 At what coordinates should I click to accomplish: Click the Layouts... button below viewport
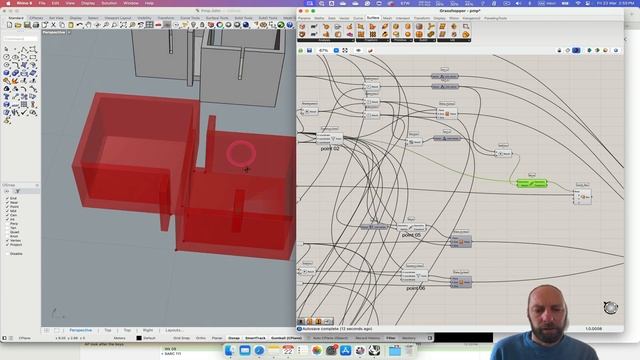coord(174,330)
